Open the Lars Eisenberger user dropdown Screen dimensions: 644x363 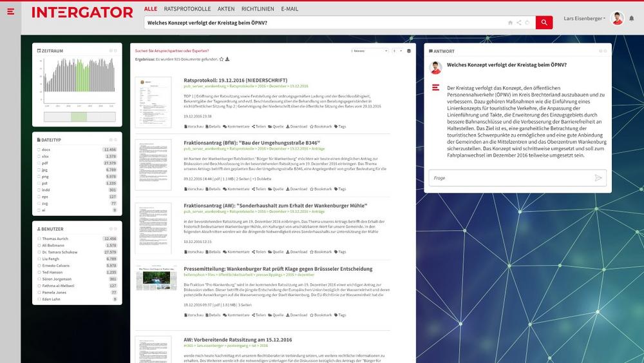(x=584, y=19)
